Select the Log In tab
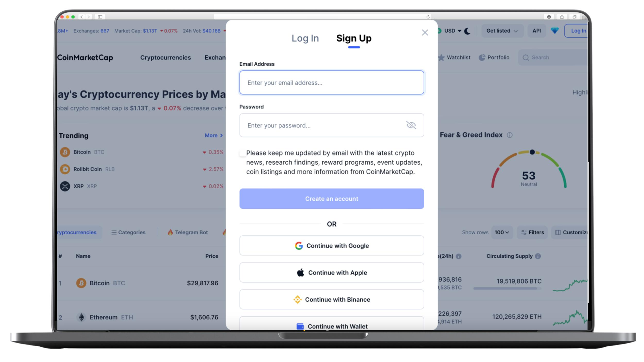The height and width of the screenshot is (362, 644). click(x=305, y=38)
